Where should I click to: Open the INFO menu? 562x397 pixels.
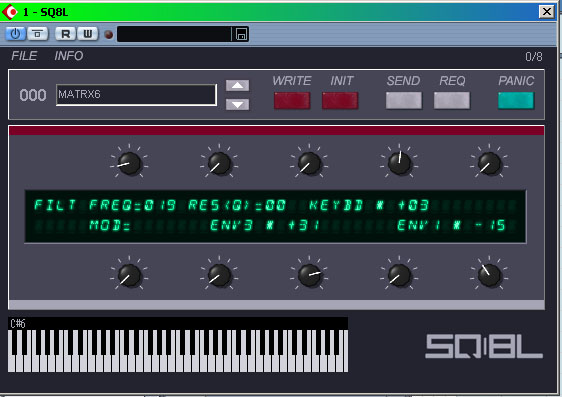click(x=69, y=56)
